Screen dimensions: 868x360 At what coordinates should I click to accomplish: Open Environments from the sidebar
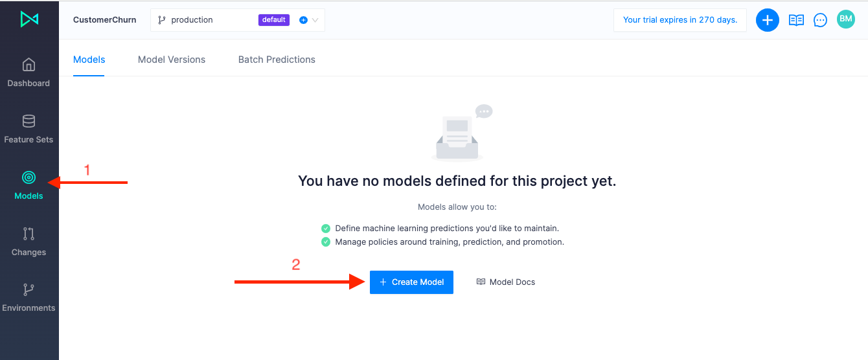pyautogui.click(x=29, y=298)
